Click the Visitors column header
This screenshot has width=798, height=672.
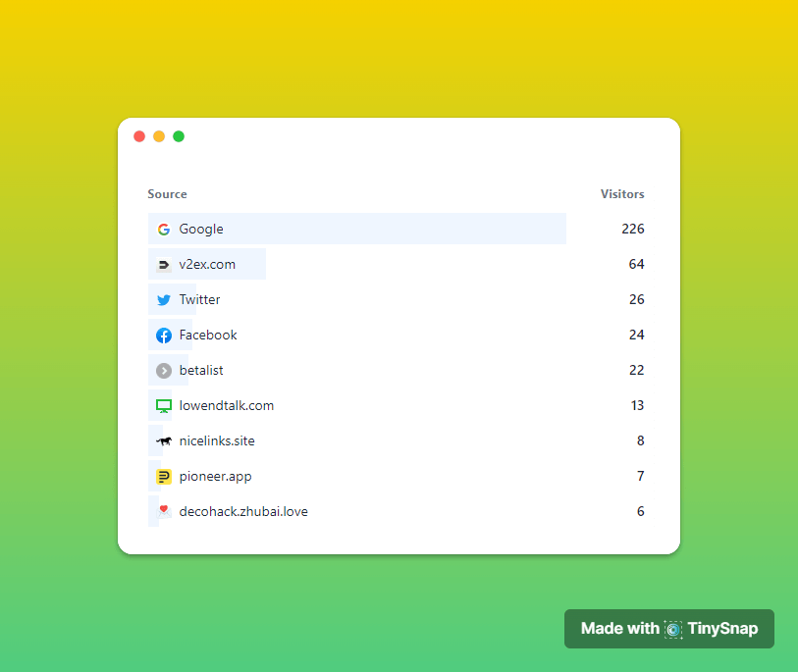coord(622,194)
